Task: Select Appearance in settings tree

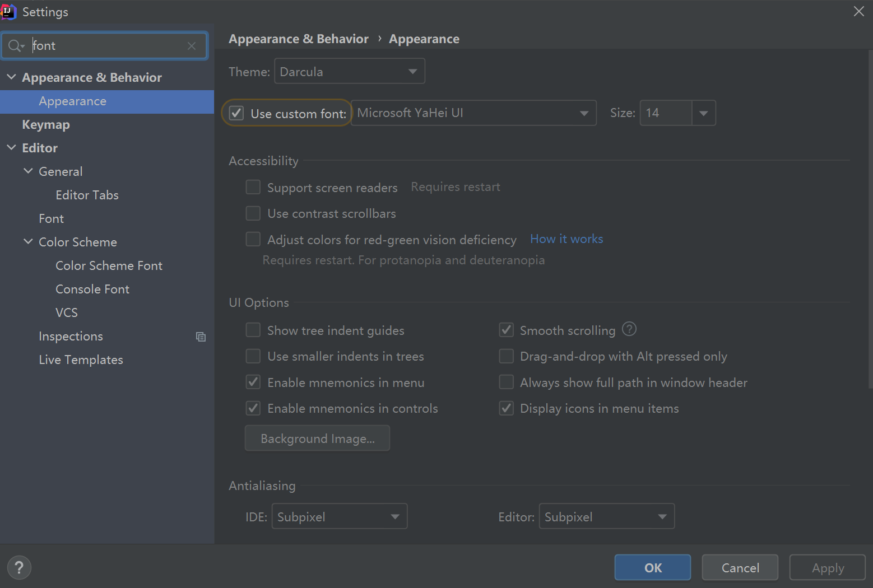Action: 107,101
